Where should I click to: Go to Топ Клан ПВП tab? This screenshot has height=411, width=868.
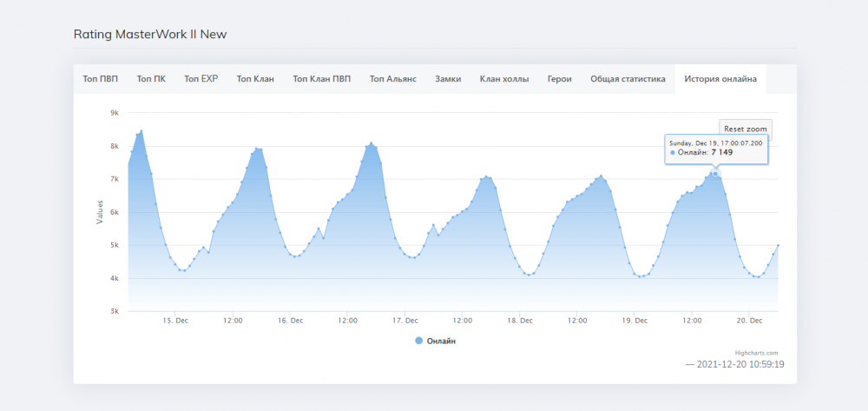pyautogui.click(x=322, y=79)
